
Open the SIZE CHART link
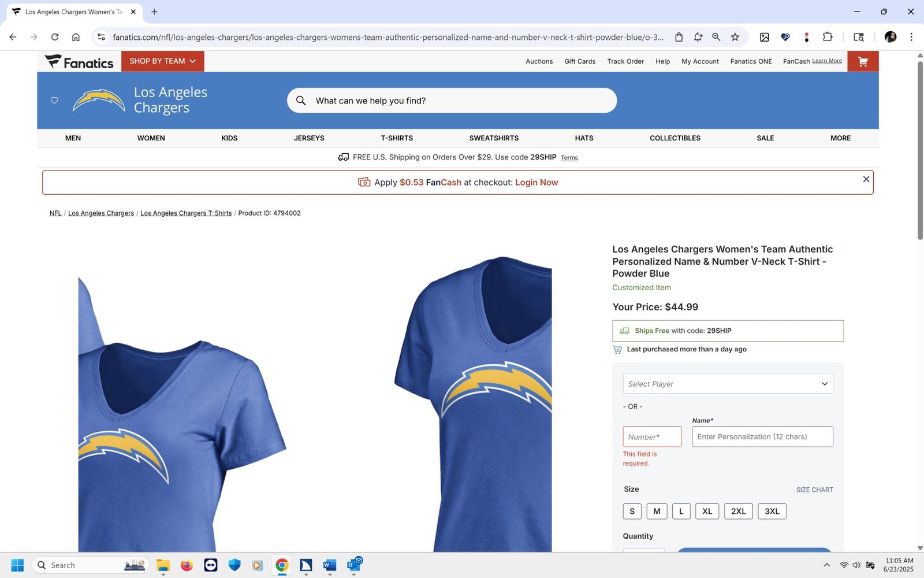pyautogui.click(x=814, y=490)
